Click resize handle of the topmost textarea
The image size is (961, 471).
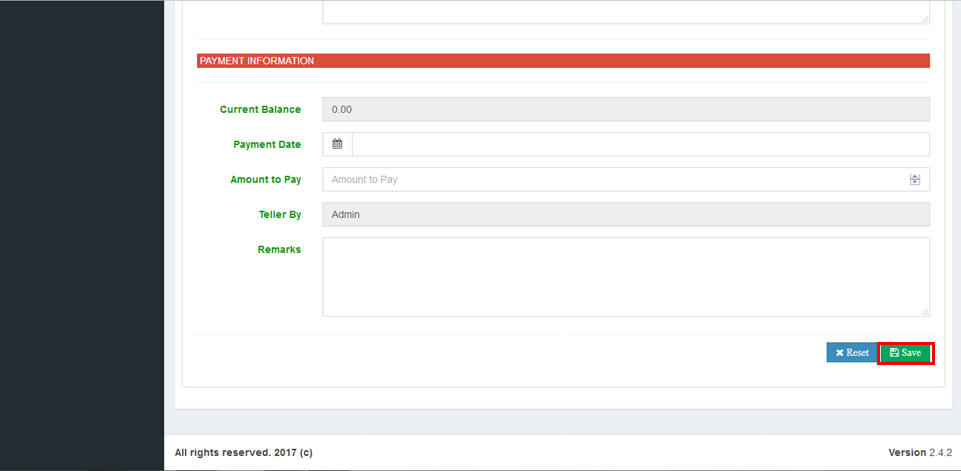tap(925, 19)
